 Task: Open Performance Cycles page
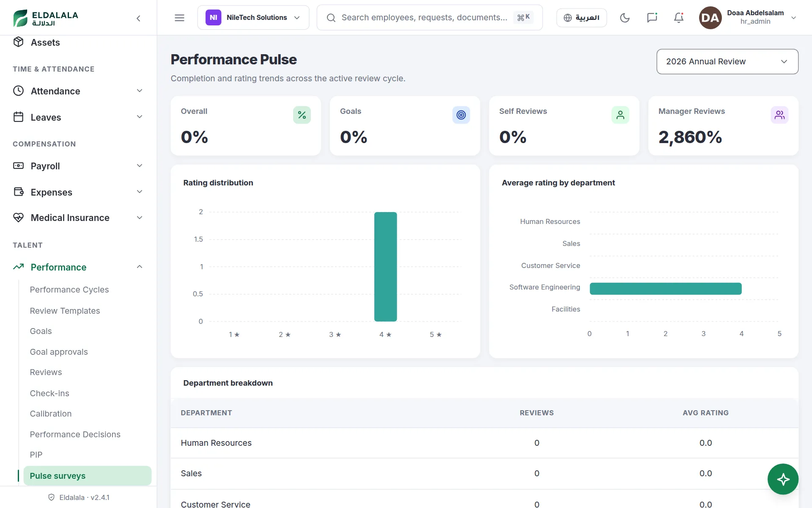[69, 290]
